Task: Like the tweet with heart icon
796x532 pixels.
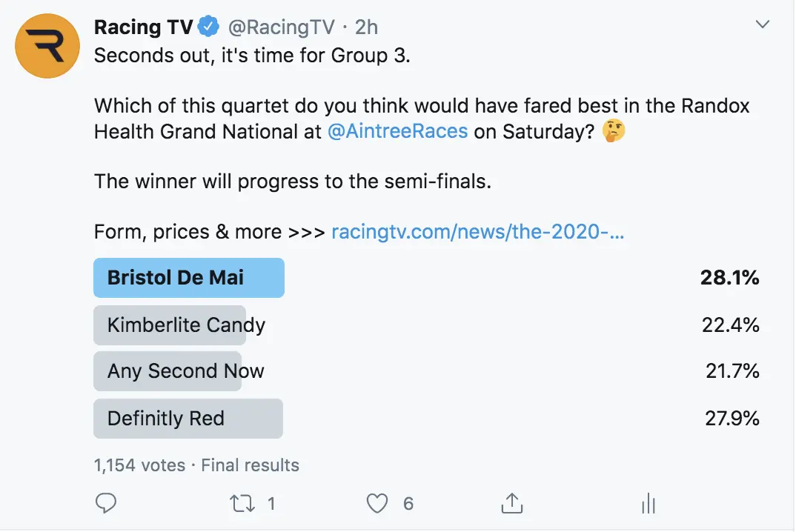Action: coord(377,504)
